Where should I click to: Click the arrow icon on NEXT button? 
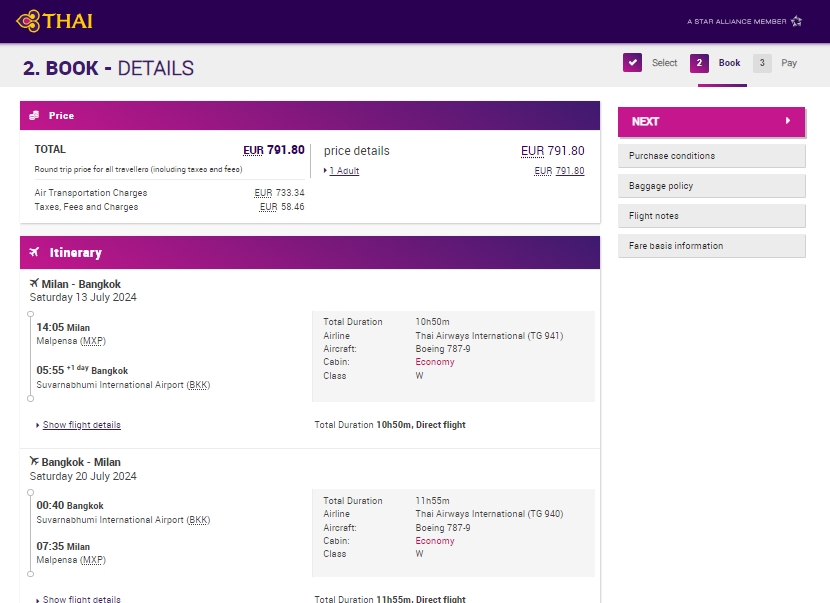tap(788, 121)
